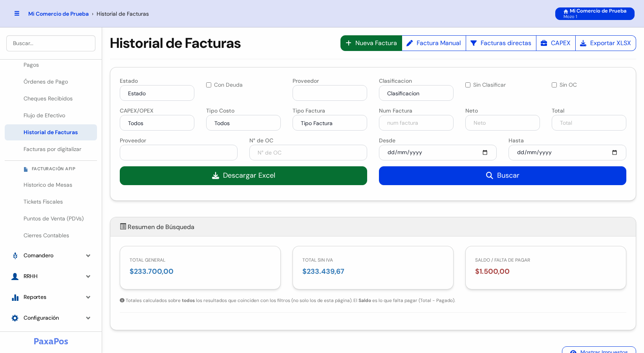This screenshot has width=644, height=353.
Task: Expand the Configuración section chevron
Action: (88, 318)
